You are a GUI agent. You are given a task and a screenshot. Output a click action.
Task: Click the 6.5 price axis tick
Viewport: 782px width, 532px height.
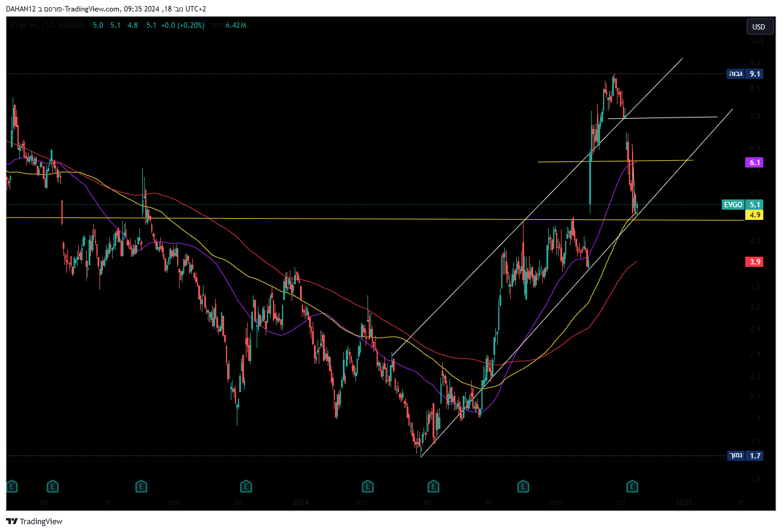[x=755, y=148]
